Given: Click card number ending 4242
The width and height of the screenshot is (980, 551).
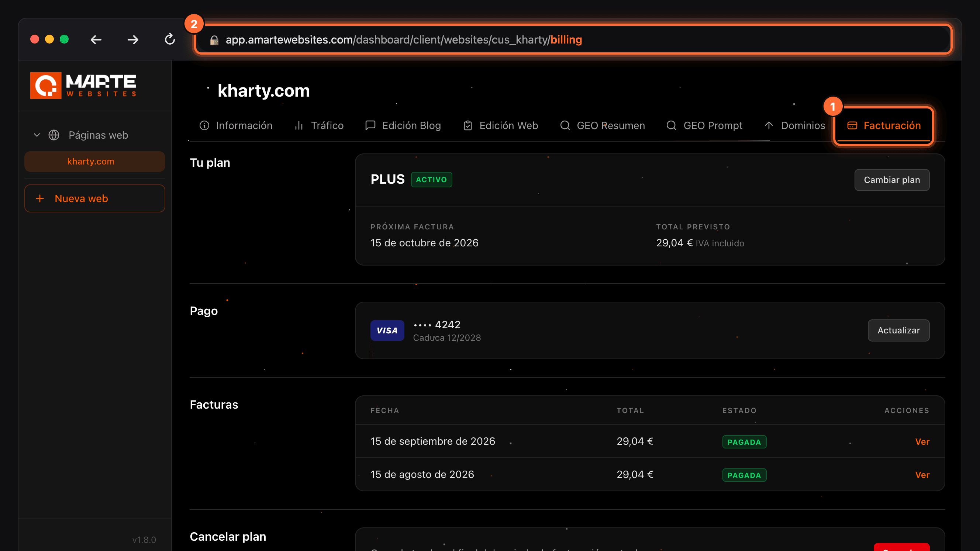Looking at the screenshot, I should pos(437,324).
